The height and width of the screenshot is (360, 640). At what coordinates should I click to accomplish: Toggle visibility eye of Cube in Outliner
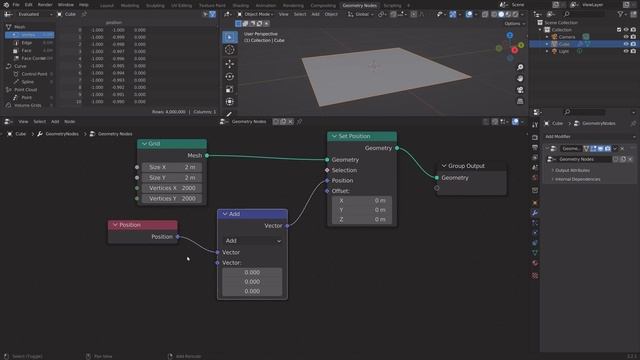click(x=626, y=44)
